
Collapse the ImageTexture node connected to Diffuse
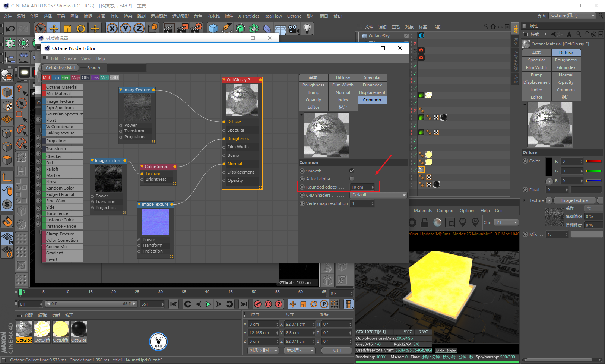pyautogui.click(x=121, y=90)
